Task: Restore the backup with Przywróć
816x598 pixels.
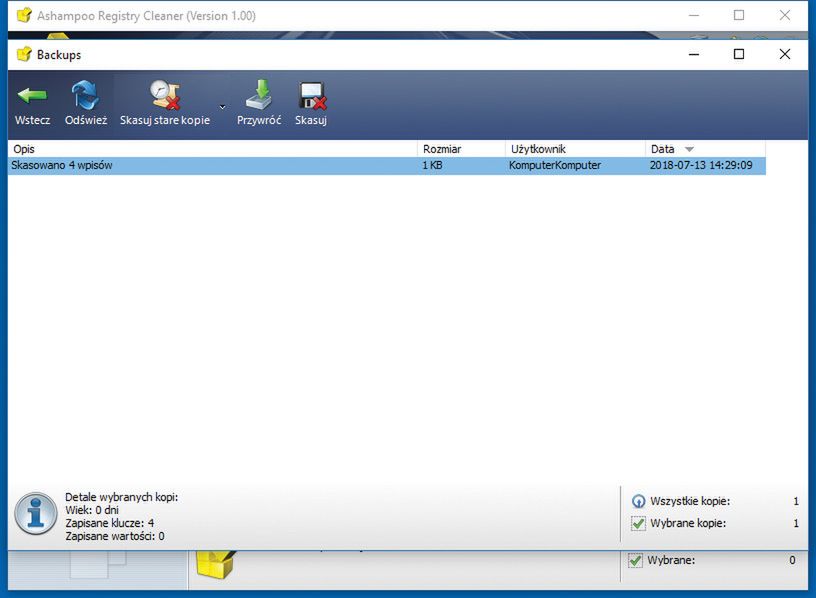Action: tap(259, 104)
